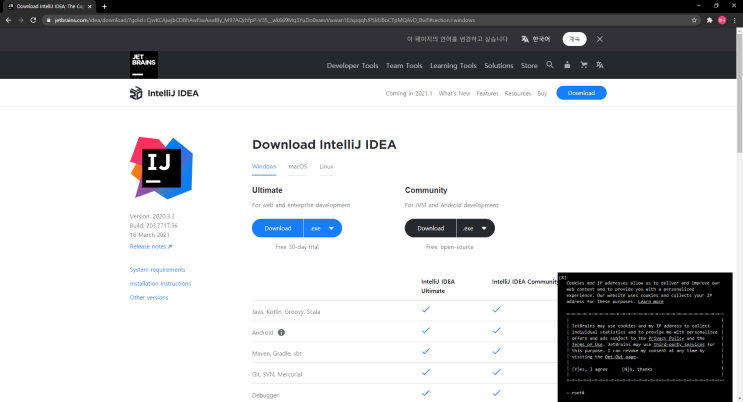
Task: Open Other versions link
Action: point(149,297)
